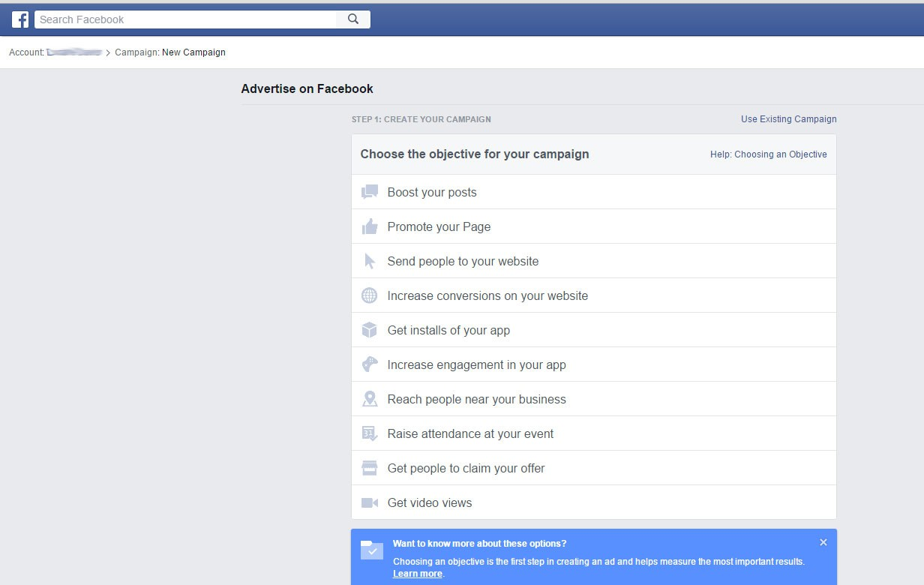Screen dimensions: 924x585
Task: Open Help: Choosing an Objective
Action: point(768,154)
